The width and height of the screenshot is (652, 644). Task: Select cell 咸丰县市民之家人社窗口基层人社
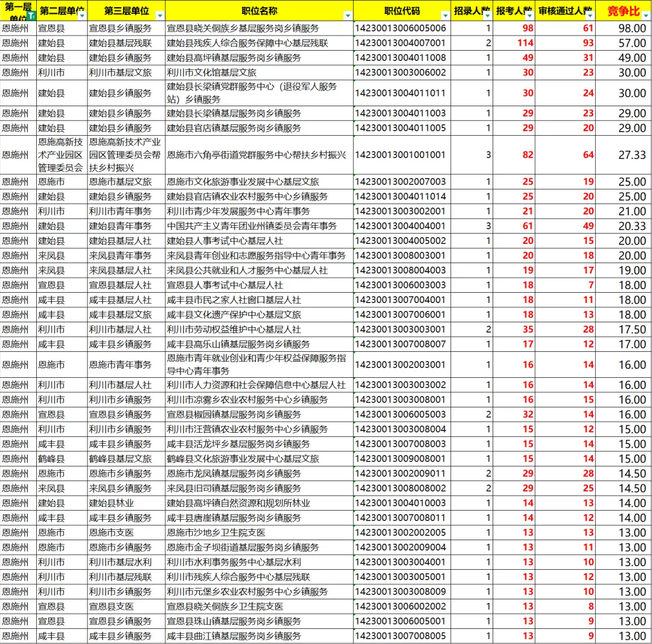[259, 300]
